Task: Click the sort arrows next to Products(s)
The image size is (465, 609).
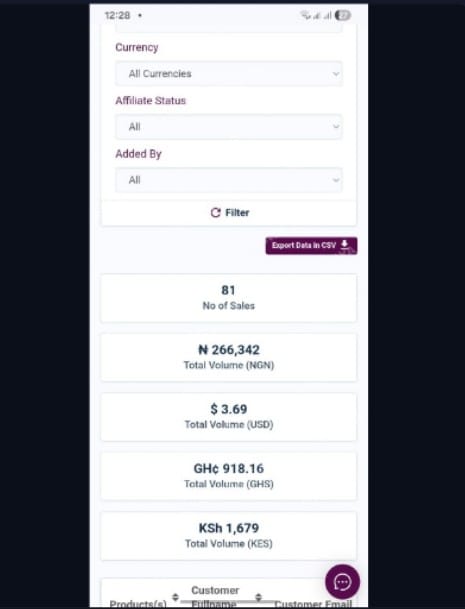Action: (175, 597)
